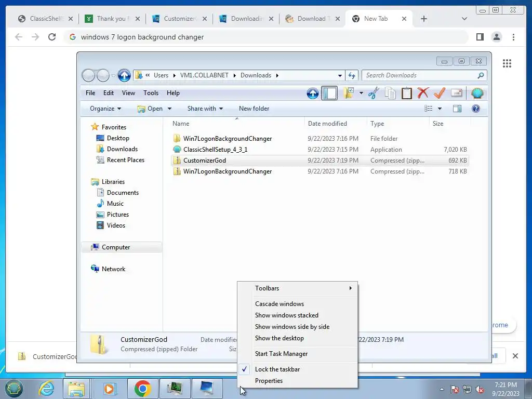Screen dimensions: 532x399
Task: Reload the page in Chrome
Action: 51,37
